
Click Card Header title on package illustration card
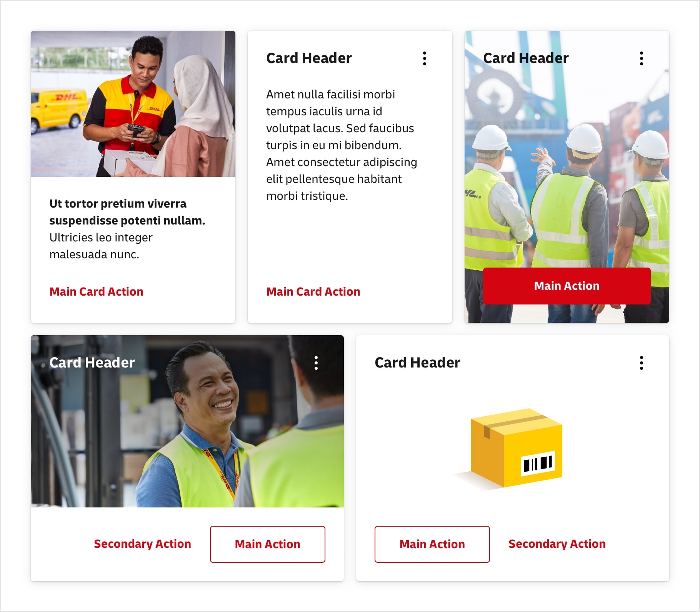pyautogui.click(x=417, y=363)
